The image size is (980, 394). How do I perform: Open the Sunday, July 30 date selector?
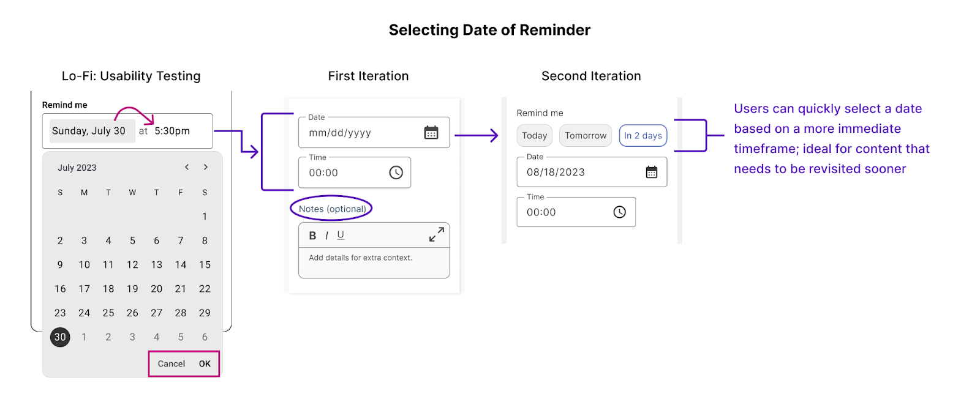click(x=92, y=131)
